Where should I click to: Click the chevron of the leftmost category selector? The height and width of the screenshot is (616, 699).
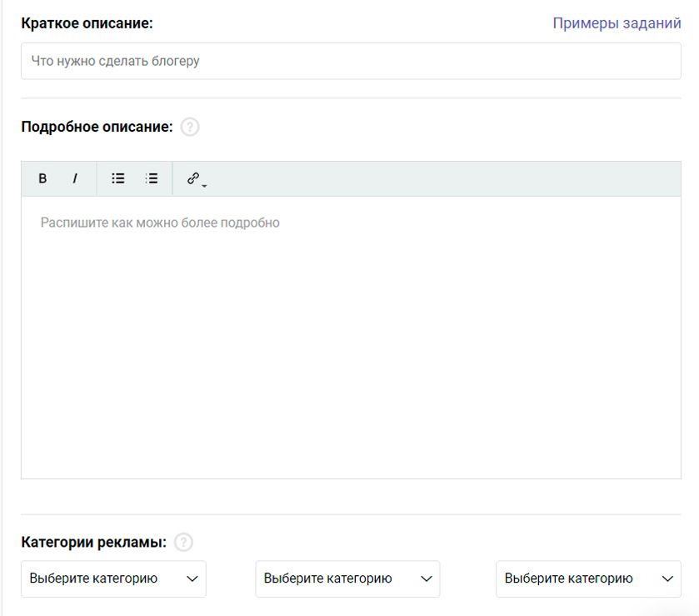tap(192, 578)
